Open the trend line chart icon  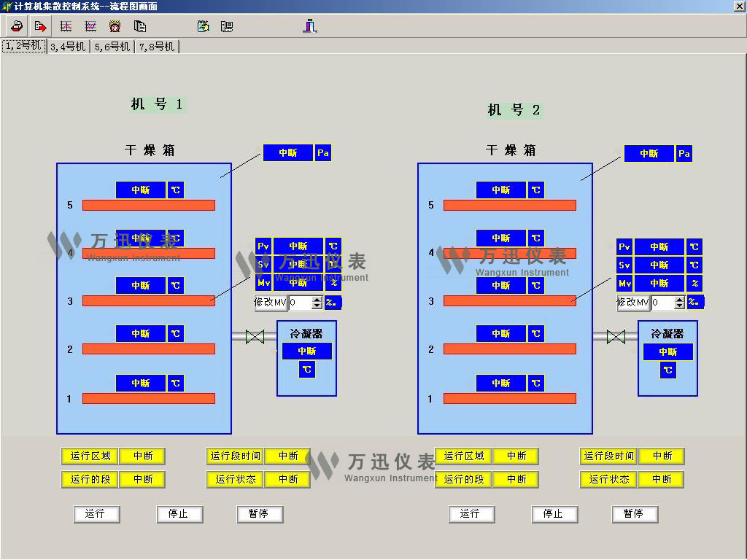pos(90,26)
